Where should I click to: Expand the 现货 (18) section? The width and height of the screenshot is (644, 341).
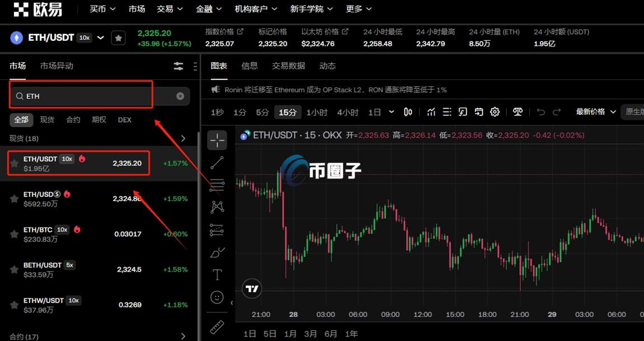tap(183, 138)
